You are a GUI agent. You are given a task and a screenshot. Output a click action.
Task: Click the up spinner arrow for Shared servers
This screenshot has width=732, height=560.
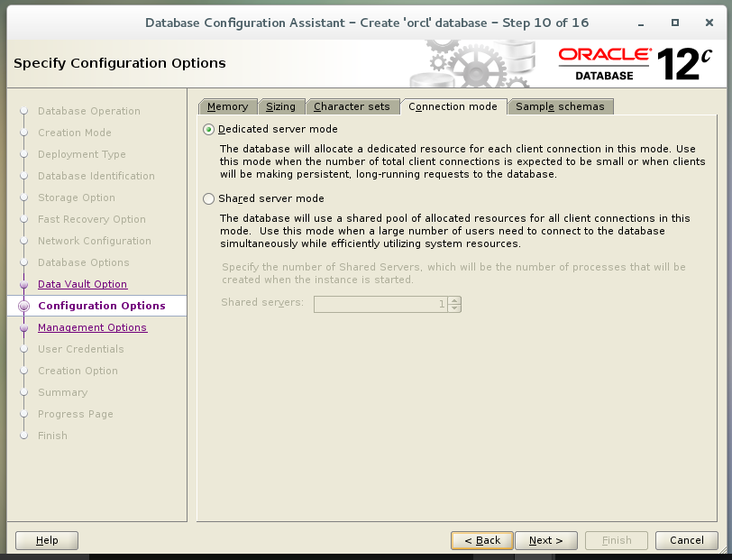(x=454, y=300)
